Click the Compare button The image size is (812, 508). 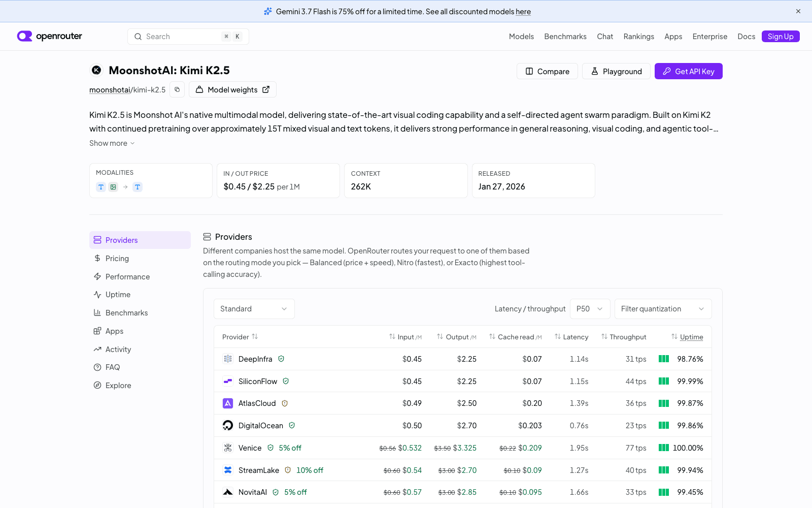point(547,71)
